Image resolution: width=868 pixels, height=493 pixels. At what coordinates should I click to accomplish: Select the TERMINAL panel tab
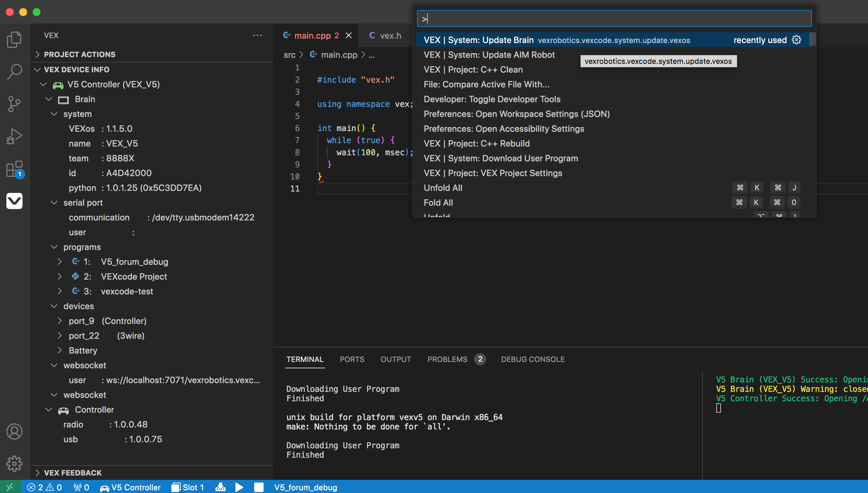(305, 359)
